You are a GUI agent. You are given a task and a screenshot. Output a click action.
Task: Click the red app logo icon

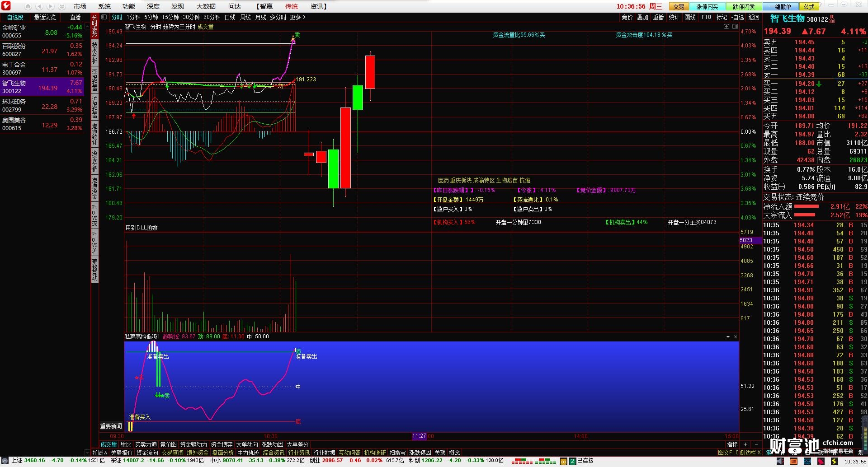(6, 6)
